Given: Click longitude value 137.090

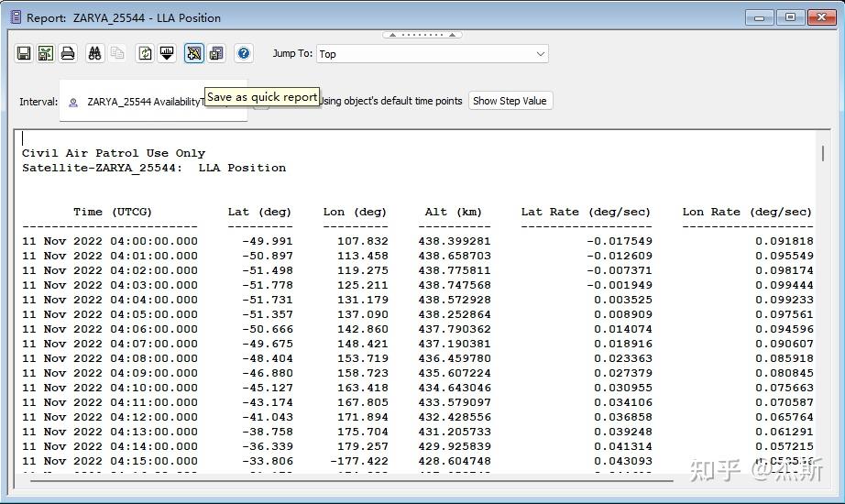Looking at the screenshot, I should click(363, 314).
